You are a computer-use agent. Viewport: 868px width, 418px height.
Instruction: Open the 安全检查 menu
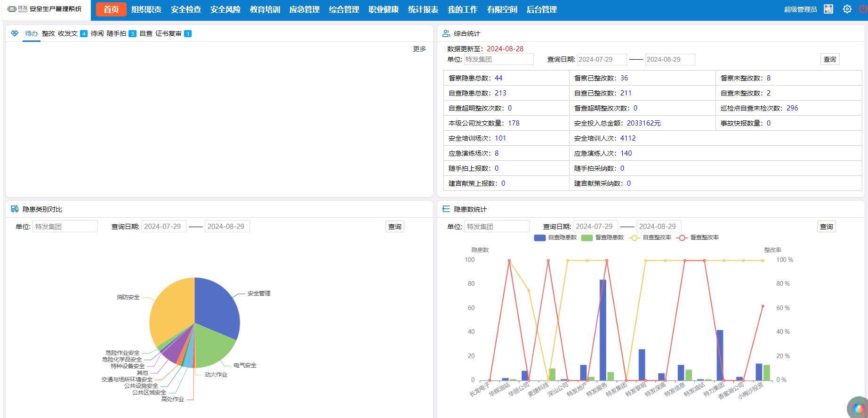185,9
